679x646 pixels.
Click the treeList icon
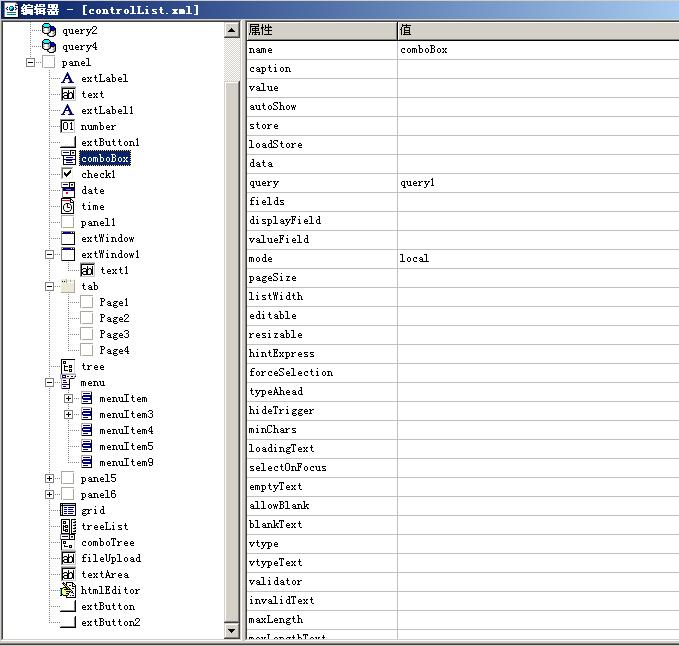(x=68, y=526)
